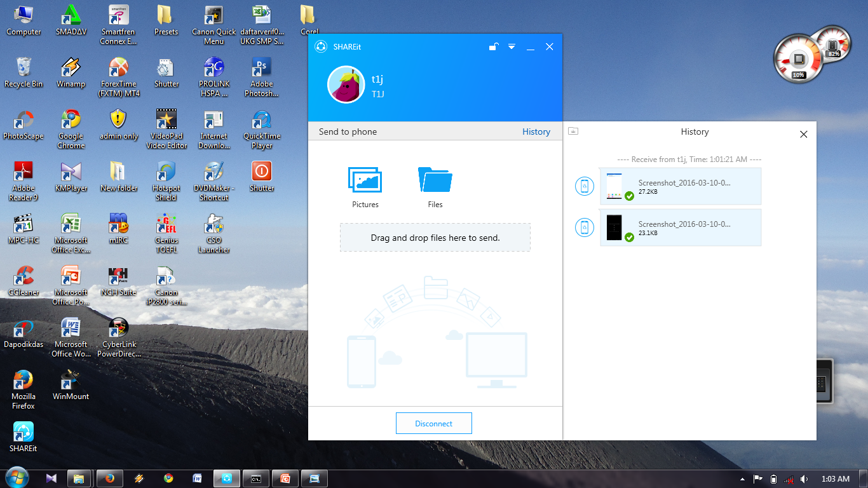
Task: Select the QuickTime Player icon
Action: point(261,129)
